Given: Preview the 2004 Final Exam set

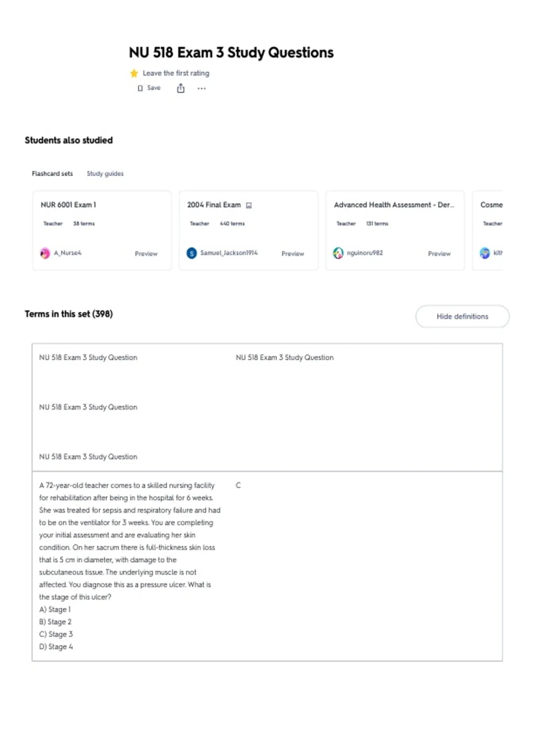Looking at the screenshot, I should (x=292, y=253).
